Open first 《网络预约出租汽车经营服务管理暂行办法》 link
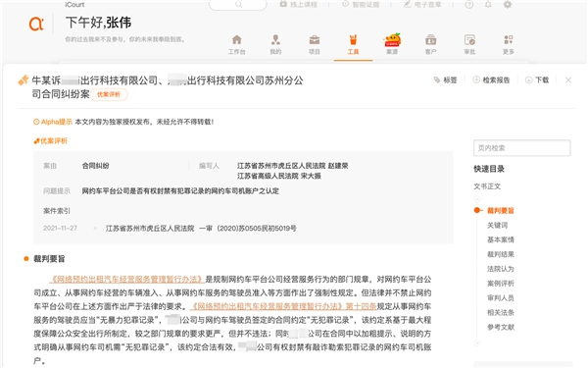This screenshot has width=588, height=368. pyautogui.click(x=127, y=279)
